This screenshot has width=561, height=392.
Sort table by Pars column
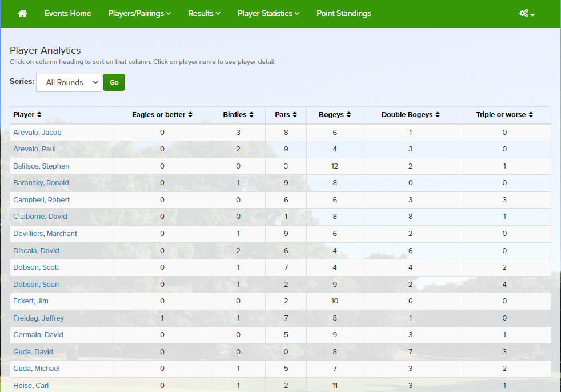tap(286, 115)
